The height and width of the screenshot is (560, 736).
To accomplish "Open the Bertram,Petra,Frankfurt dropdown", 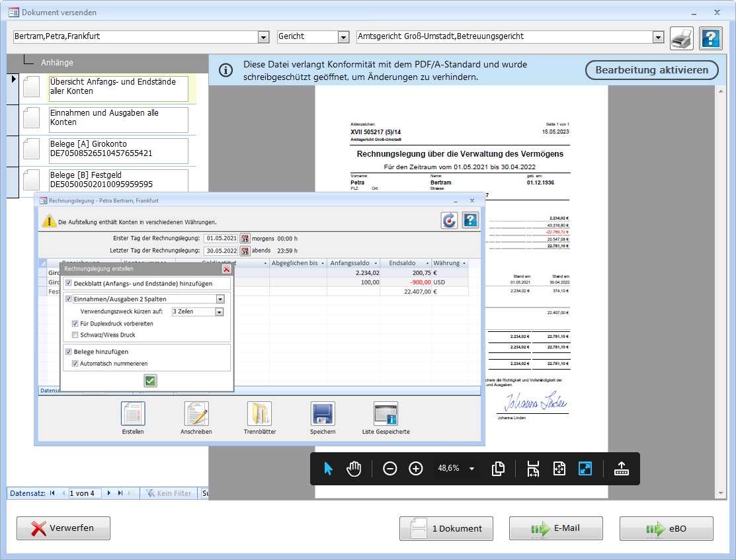I will (x=263, y=37).
